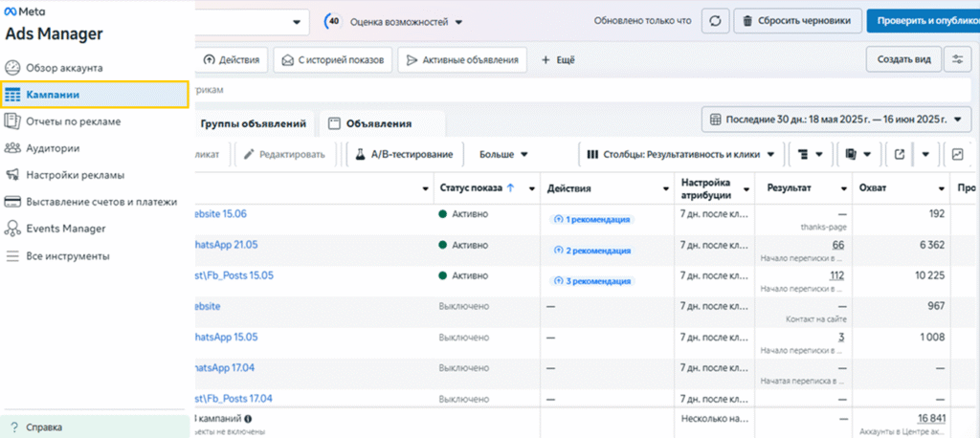Click reach value 10 225
Viewport: 980px width, 438px height.
(927, 275)
